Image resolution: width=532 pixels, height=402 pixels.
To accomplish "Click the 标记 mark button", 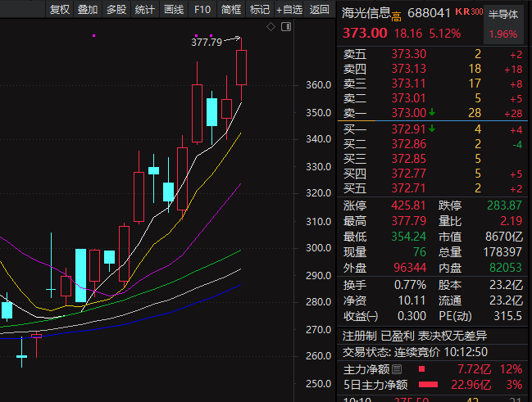I will [x=260, y=10].
